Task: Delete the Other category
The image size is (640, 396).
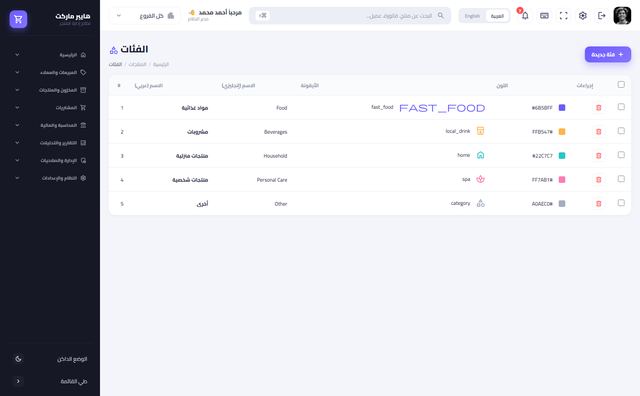Action: click(599, 204)
